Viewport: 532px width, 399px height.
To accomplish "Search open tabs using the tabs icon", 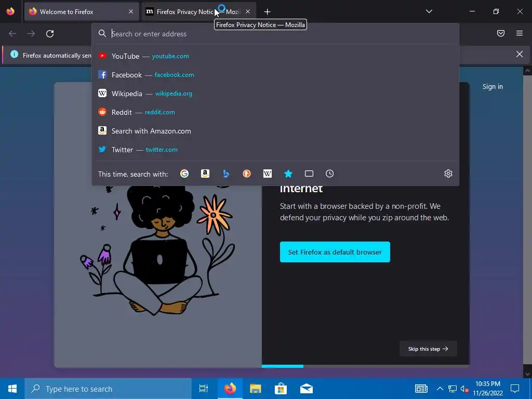I will click(x=309, y=174).
